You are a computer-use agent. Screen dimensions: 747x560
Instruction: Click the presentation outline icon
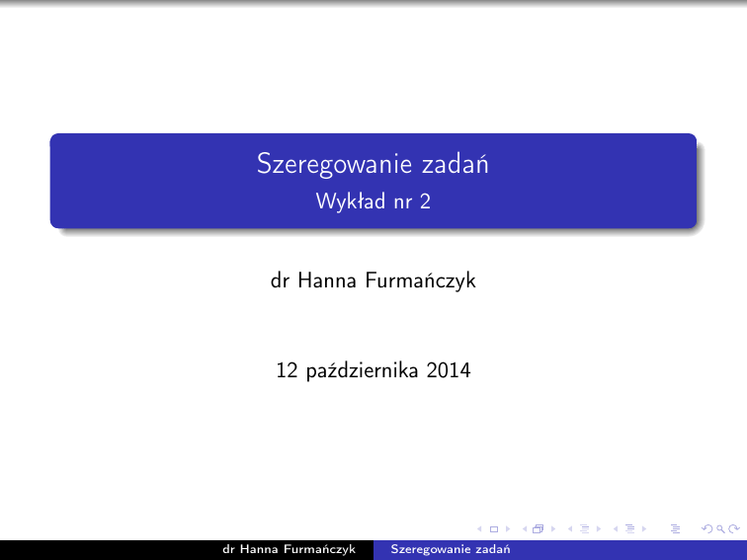675,530
